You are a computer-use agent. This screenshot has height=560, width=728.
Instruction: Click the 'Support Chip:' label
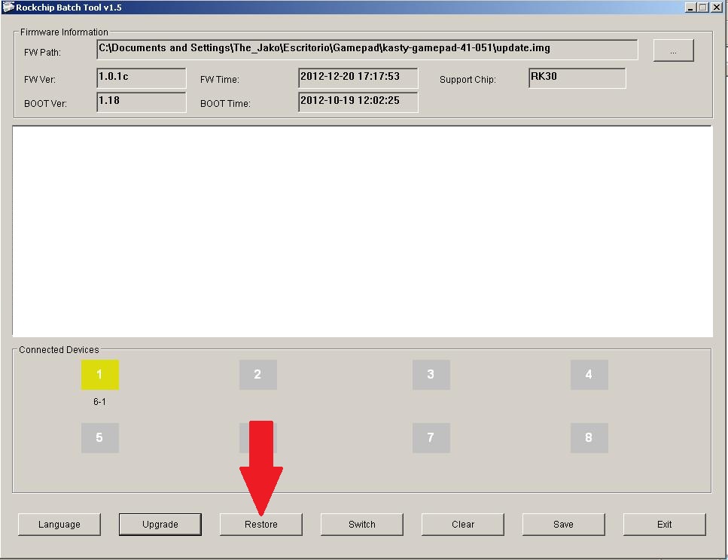468,79
